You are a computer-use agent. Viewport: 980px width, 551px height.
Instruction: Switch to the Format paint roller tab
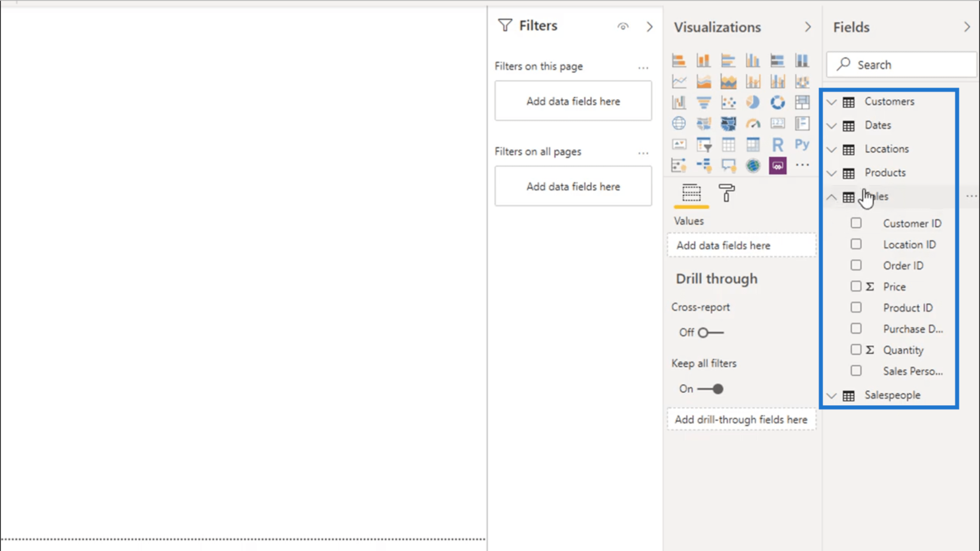pyautogui.click(x=726, y=193)
